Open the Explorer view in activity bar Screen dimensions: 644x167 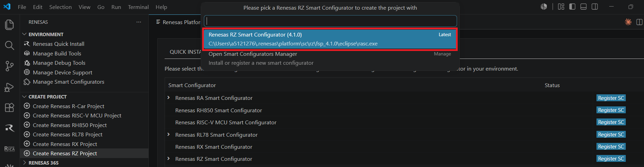tap(10, 25)
